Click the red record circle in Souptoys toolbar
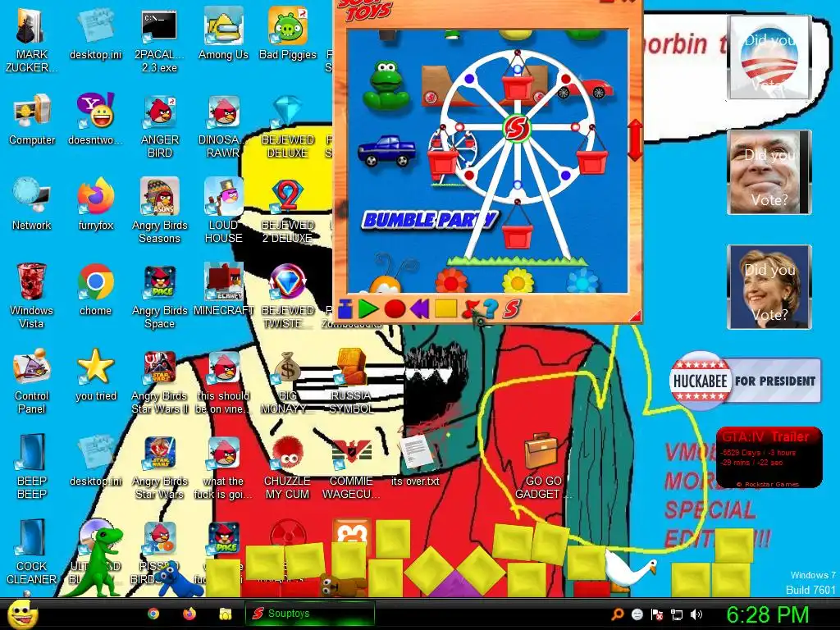 coord(395,309)
